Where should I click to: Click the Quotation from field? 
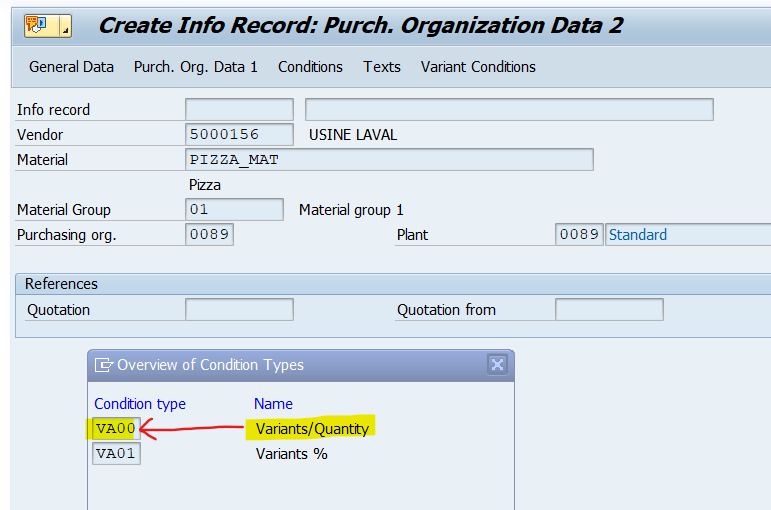tap(608, 310)
